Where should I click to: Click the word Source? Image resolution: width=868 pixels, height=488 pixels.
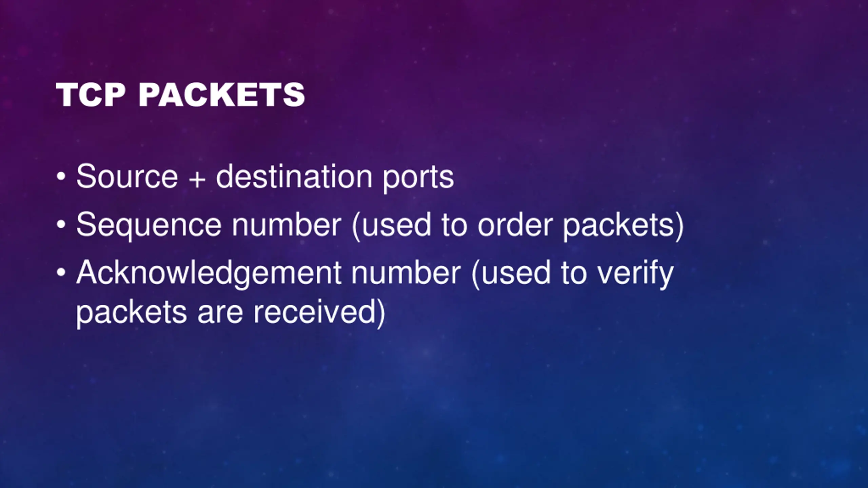coord(127,177)
